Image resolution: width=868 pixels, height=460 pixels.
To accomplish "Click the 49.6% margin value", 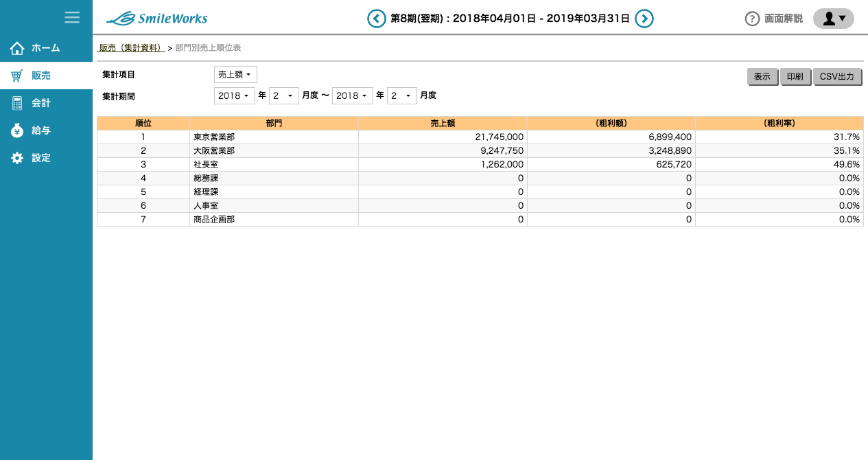I will tap(848, 165).
